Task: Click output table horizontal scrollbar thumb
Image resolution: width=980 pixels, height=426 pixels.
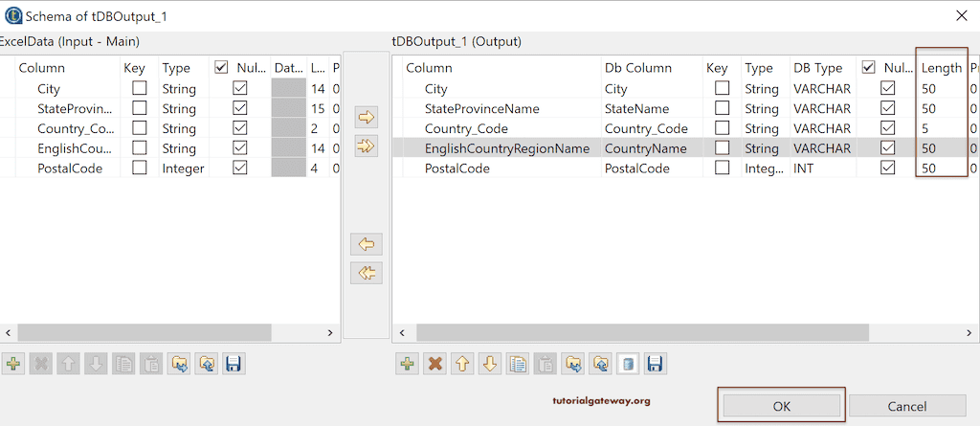Action: [x=642, y=333]
